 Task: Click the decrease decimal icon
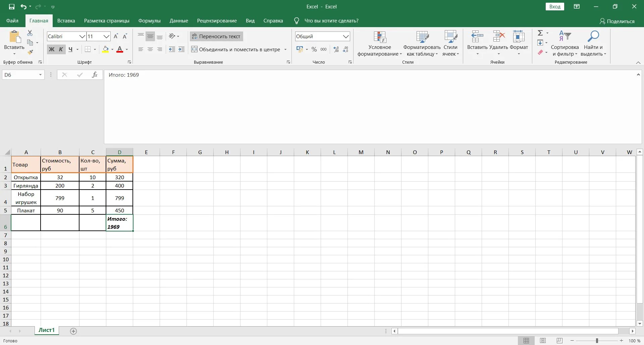tap(345, 49)
